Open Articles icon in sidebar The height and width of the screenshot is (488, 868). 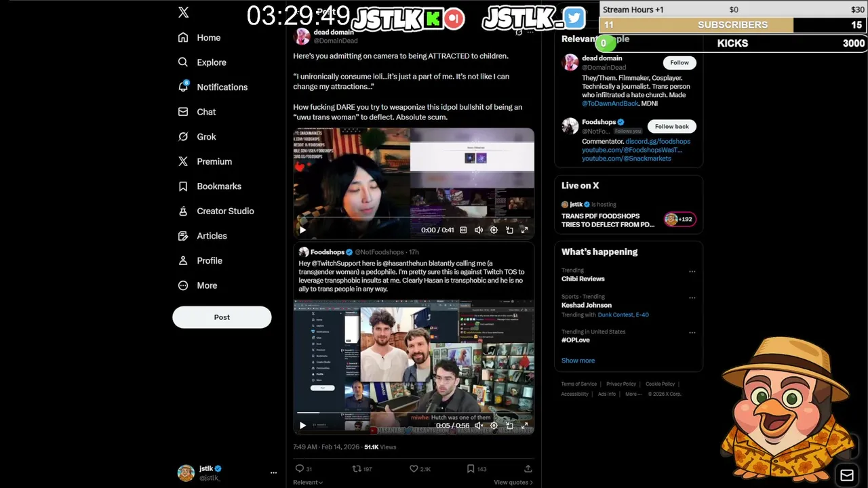pos(183,236)
